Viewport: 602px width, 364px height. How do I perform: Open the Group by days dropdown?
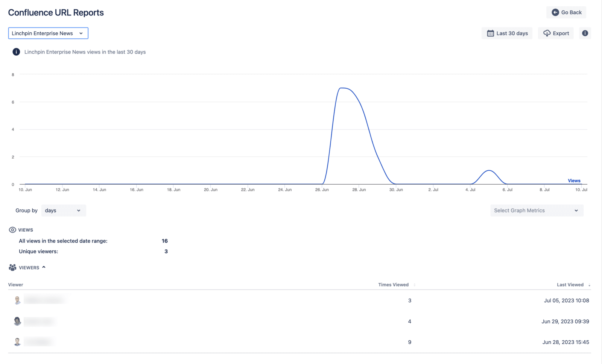click(63, 210)
